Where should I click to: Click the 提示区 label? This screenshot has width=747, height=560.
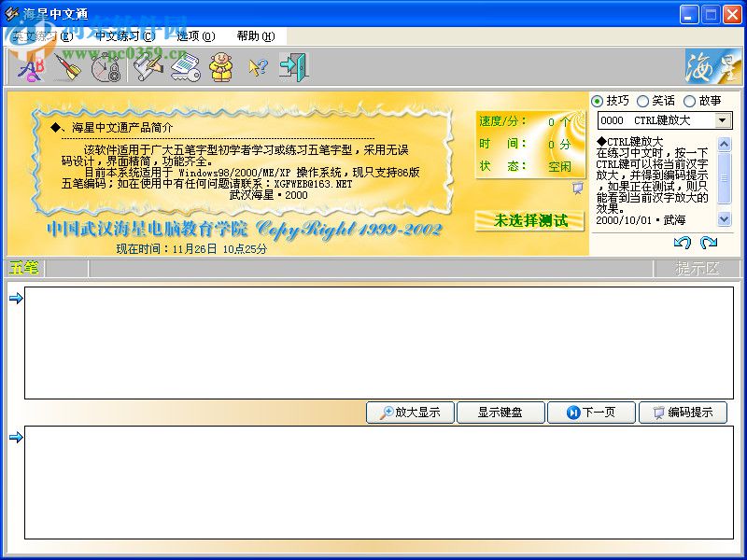pyautogui.click(x=697, y=269)
